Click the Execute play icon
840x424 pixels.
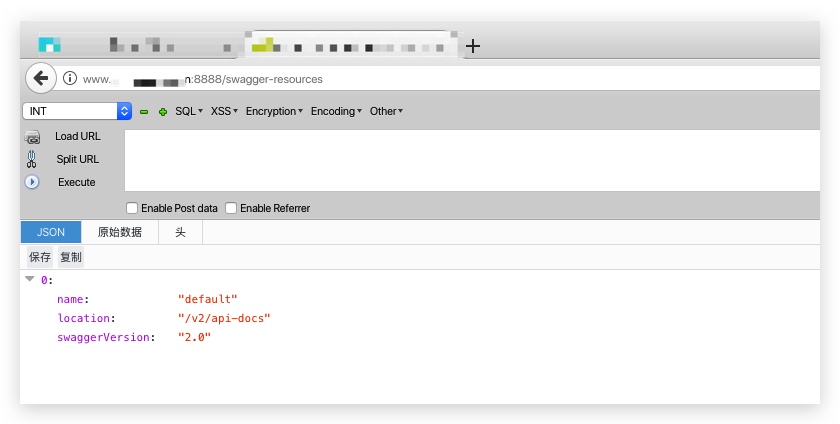(x=32, y=182)
